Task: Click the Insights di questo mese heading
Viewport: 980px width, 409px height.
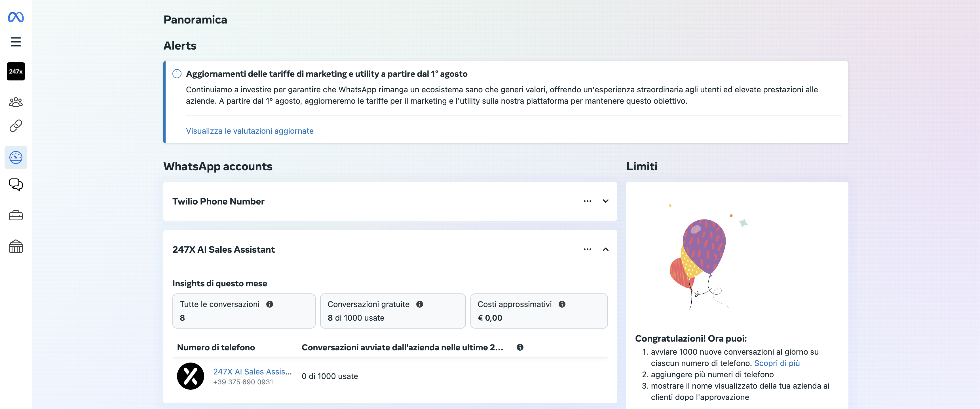Action: pyautogui.click(x=219, y=284)
